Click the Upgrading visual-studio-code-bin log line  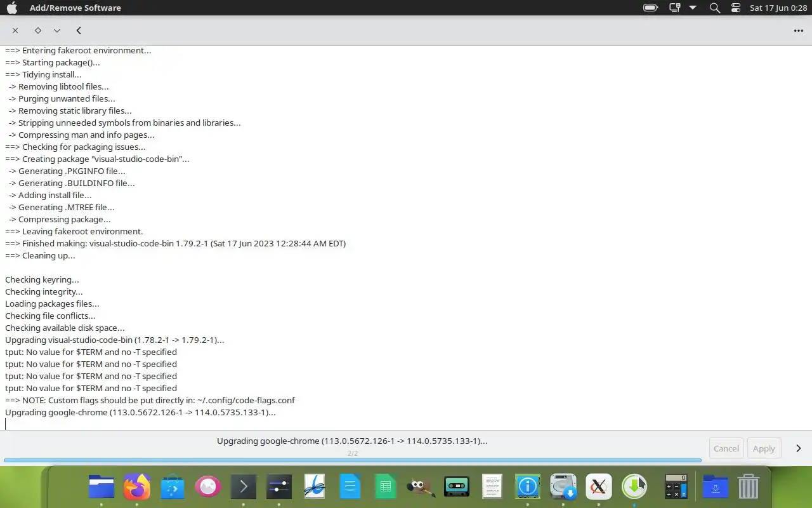pos(115,340)
